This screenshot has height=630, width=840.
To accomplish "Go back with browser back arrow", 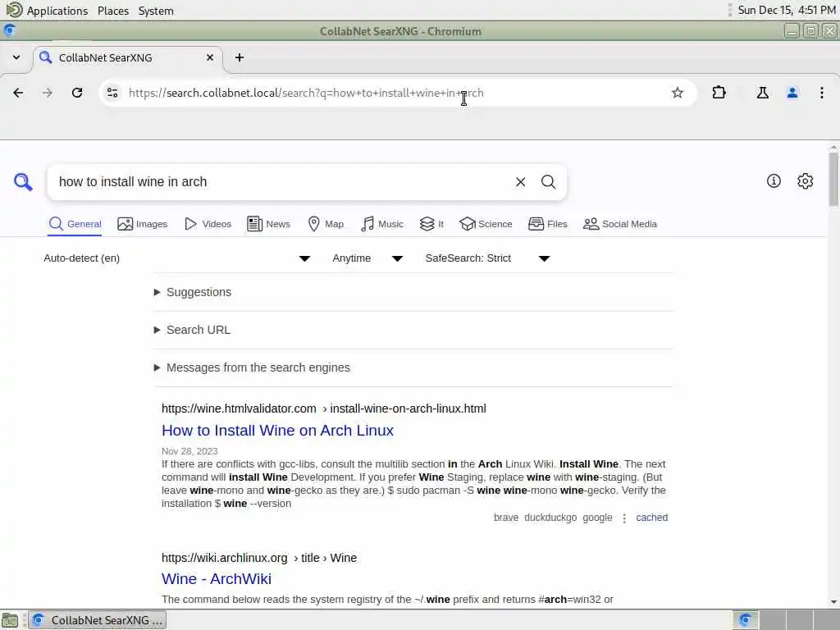I will pos(18,93).
